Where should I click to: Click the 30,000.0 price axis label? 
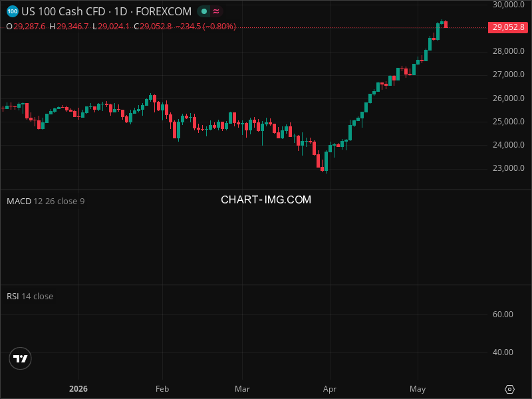tap(508, 5)
